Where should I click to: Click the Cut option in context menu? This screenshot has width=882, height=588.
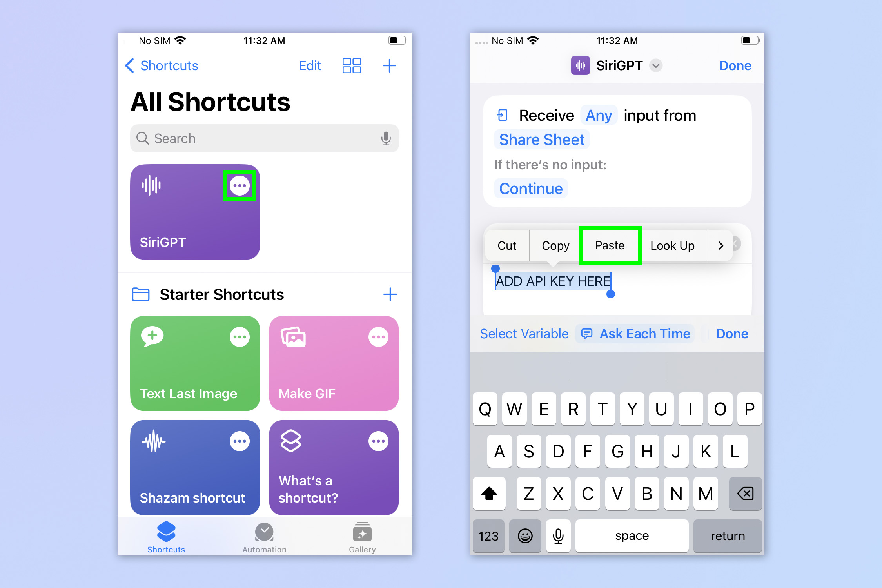(x=506, y=245)
